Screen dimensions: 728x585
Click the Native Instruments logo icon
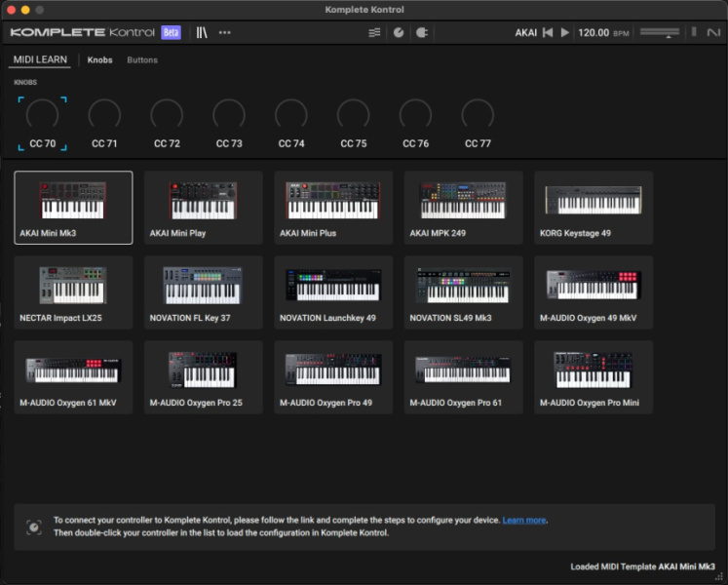[713, 32]
